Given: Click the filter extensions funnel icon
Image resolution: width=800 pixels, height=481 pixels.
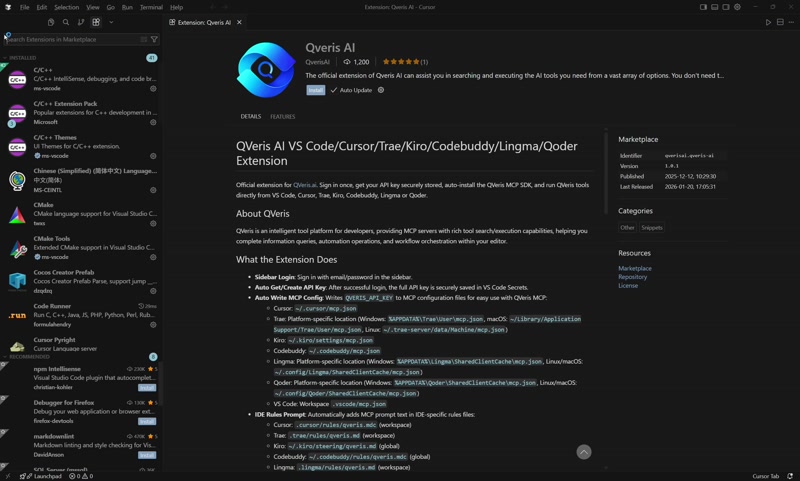Looking at the screenshot, I should pos(154,39).
